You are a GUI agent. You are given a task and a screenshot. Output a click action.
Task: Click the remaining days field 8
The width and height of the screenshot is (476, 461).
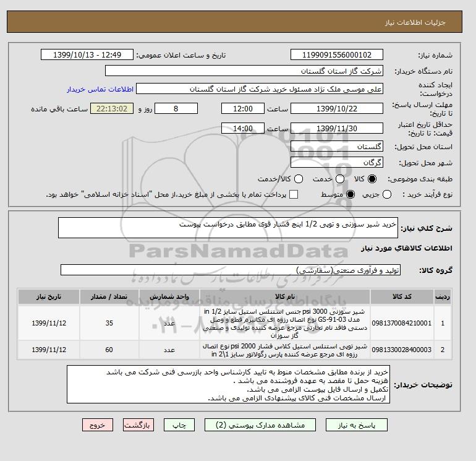click(176, 108)
